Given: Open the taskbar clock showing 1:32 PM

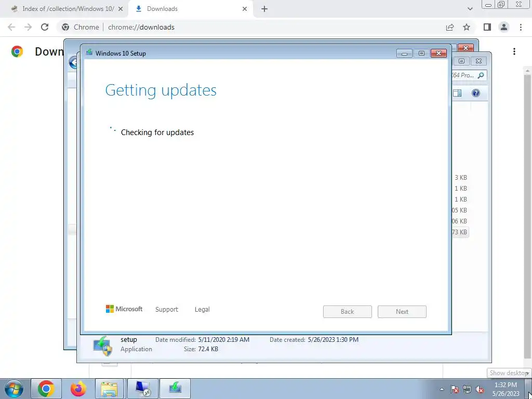Looking at the screenshot, I should click(x=506, y=389).
